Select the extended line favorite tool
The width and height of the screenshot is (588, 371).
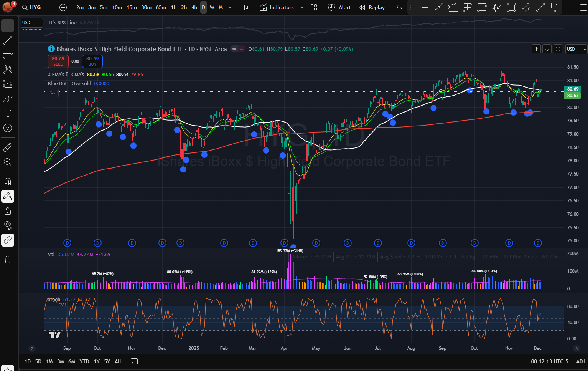[438, 7]
